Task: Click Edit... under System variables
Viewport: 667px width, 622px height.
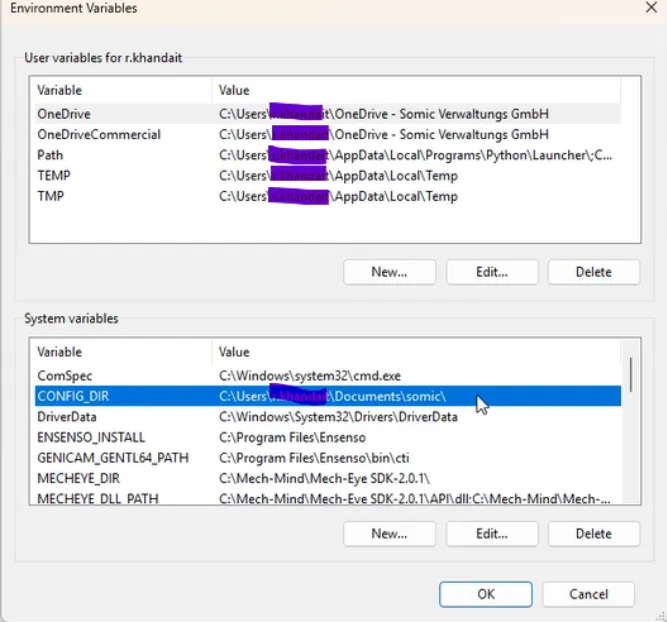Action: click(x=492, y=534)
